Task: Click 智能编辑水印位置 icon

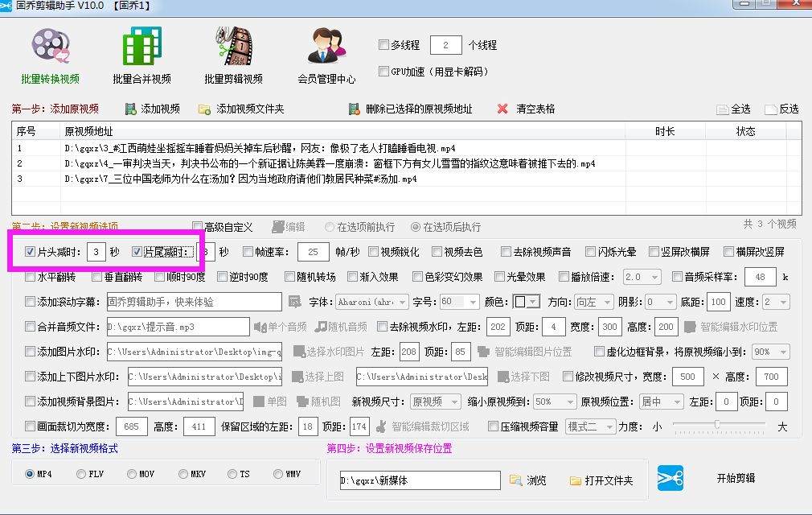Action: (x=689, y=327)
